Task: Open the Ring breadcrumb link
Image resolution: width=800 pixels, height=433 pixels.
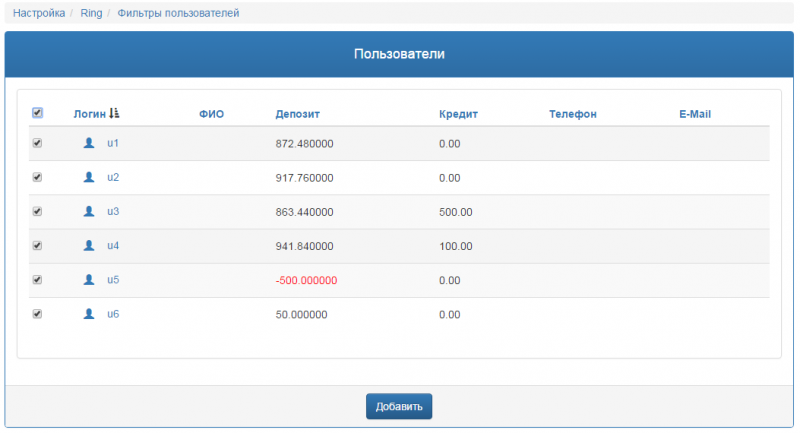Action: coord(91,13)
